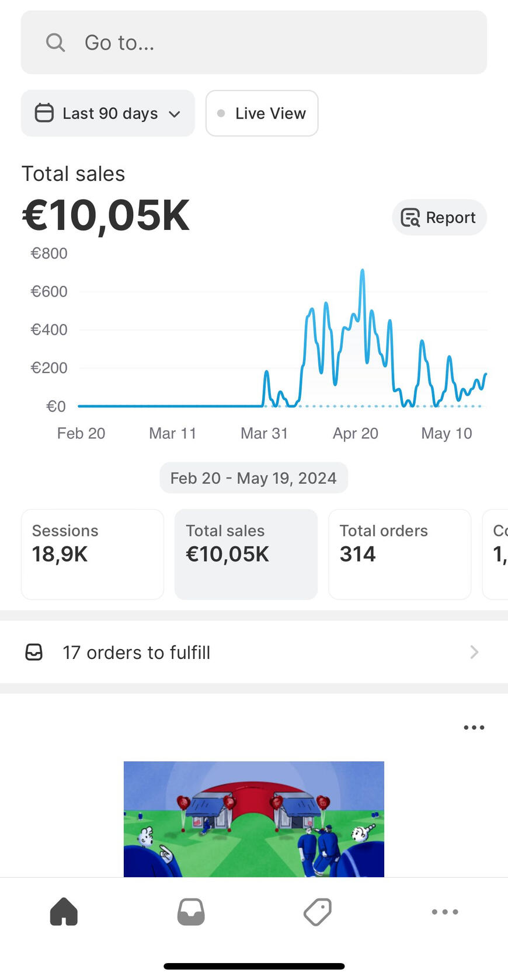
Task: Tap the illustrated storefront banner image
Action: pos(254,818)
